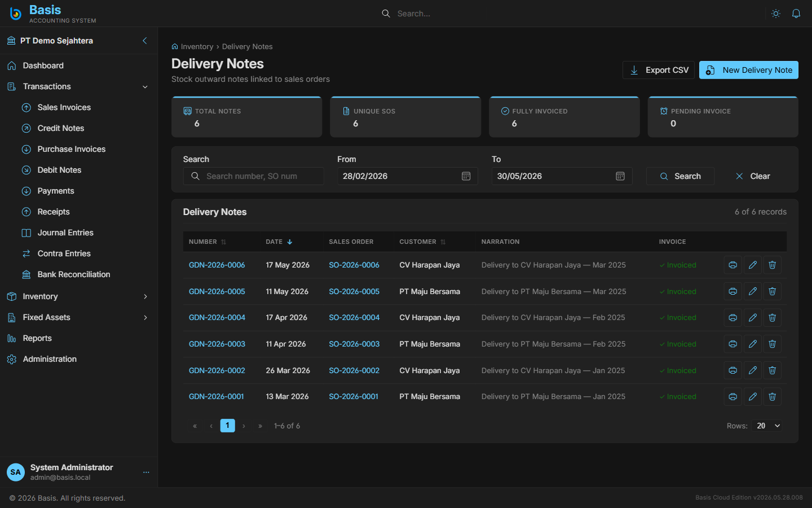Collapse the Transactions menu section
The image size is (812, 508).
[x=145, y=87]
